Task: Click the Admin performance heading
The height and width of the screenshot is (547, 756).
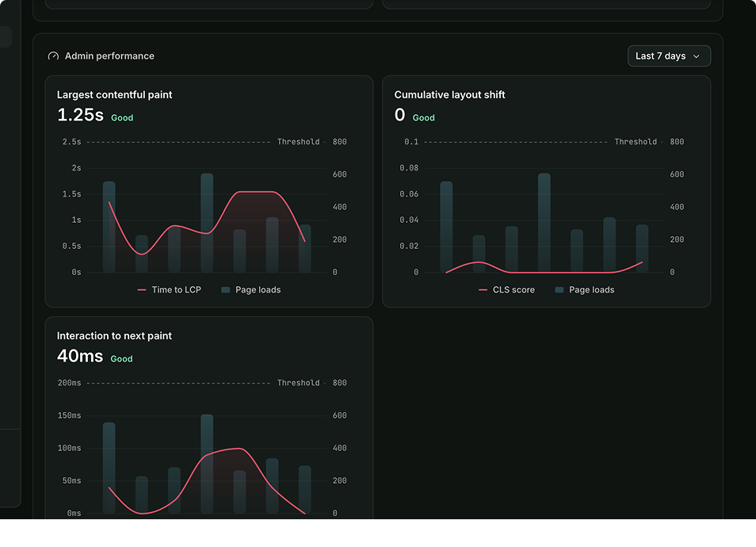Action: [x=109, y=56]
